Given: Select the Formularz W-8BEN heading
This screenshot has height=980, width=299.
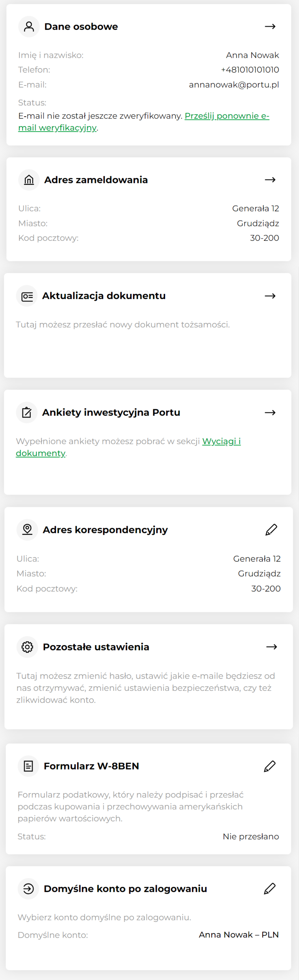Looking at the screenshot, I should (91, 766).
